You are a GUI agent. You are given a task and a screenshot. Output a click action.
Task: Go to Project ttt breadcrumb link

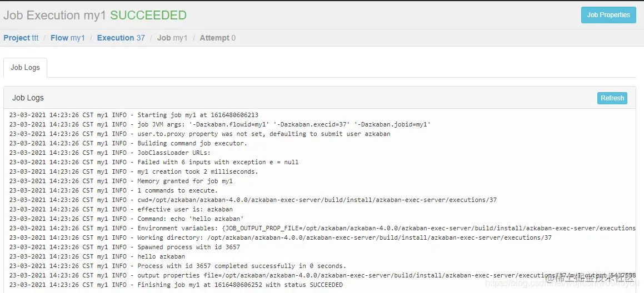21,38
